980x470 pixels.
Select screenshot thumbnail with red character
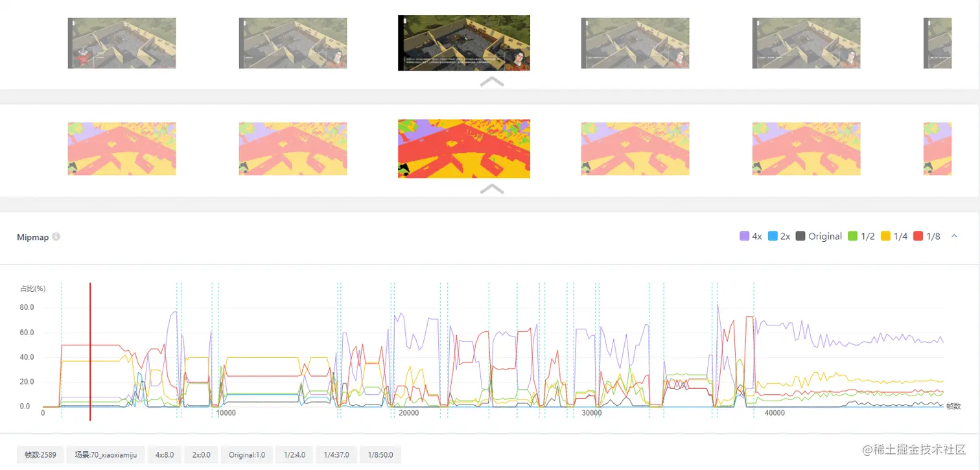(122, 43)
